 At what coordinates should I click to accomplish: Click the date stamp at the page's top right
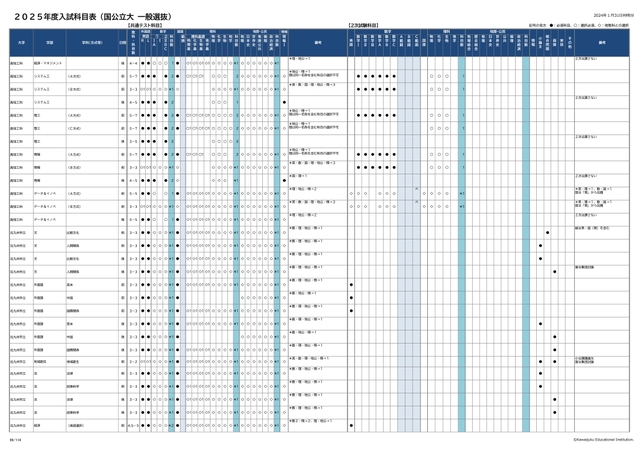(x=614, y=15)
